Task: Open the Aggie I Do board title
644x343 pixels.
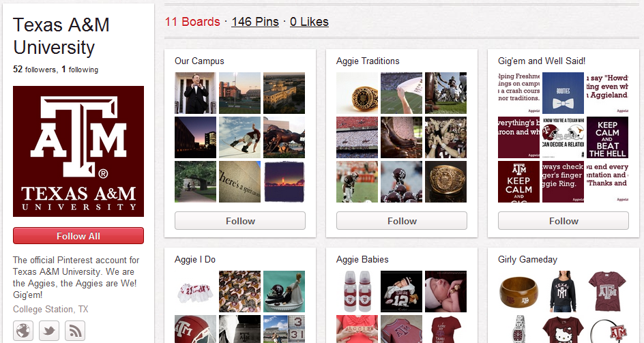Action: pyautogui.click(x=195, y=260)
